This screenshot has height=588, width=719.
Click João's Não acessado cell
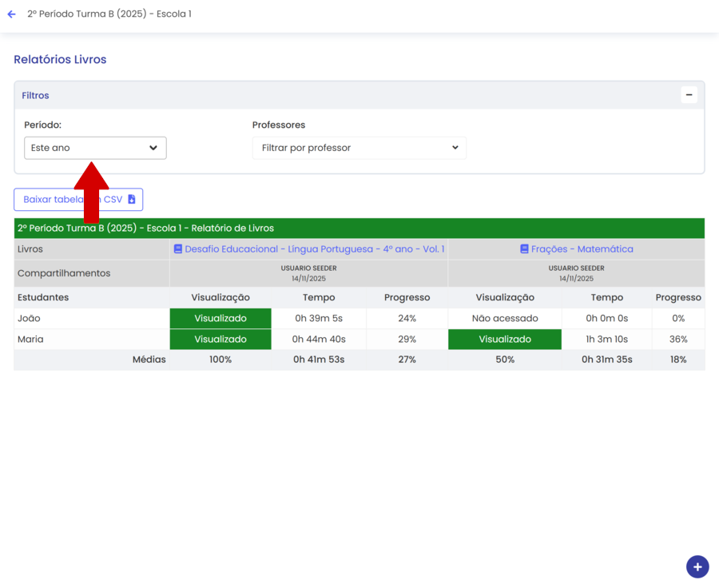click(x=504, y=319)
